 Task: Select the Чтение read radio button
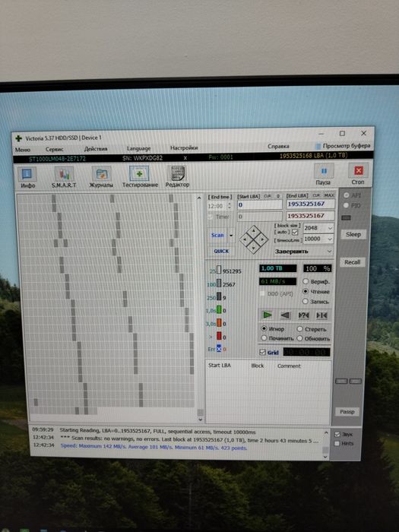306,291
